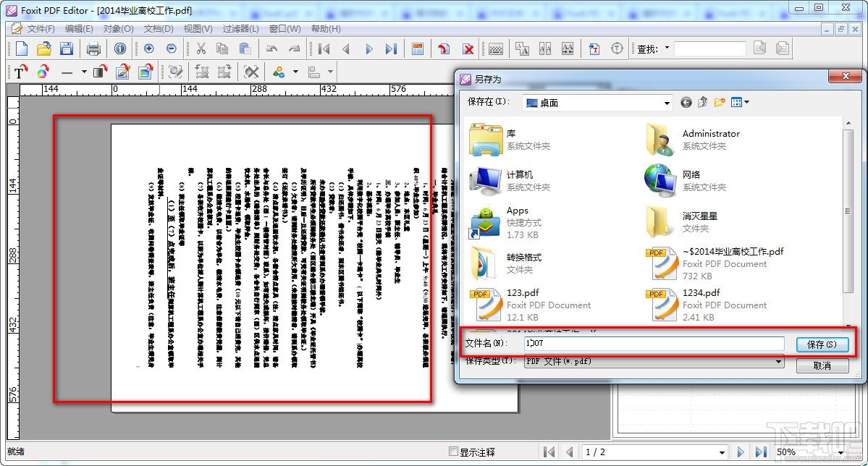Click the Print icon

tap(93, 49)
